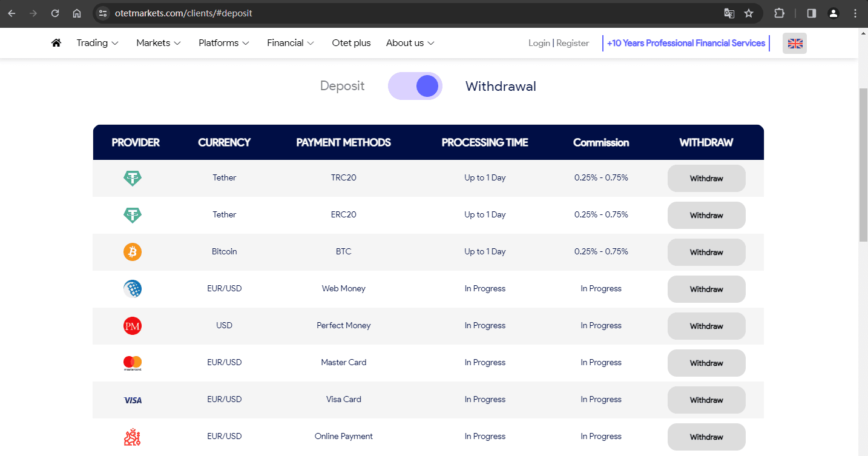Screen dimensions: 868x456
Task: Click the red Online Payment provider logo
Action: point(133,437)
